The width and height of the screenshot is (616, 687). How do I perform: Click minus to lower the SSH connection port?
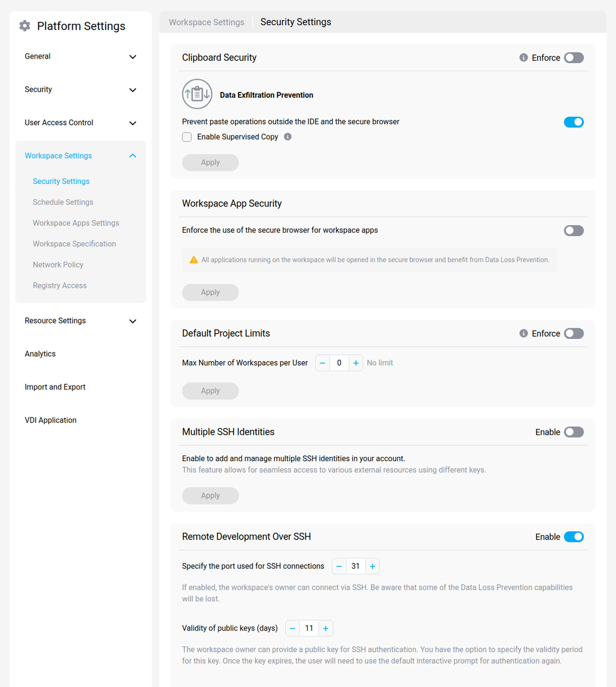click(x=339, y=566)
